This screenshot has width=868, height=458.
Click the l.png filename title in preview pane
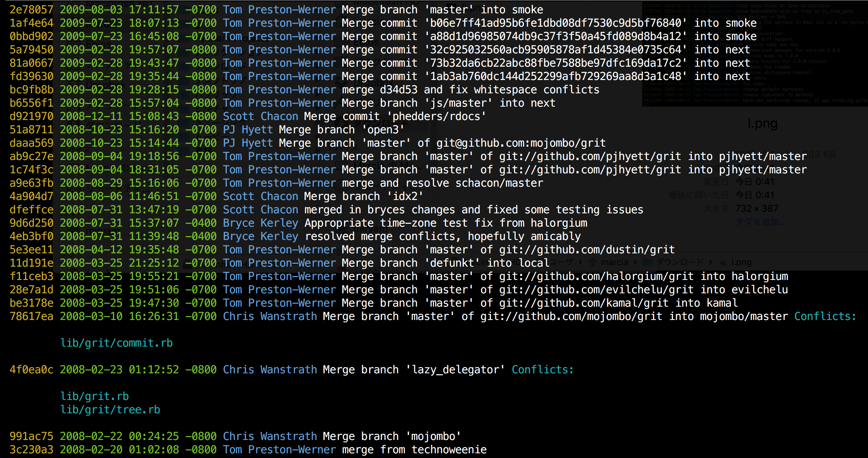[x=762, y=124]
